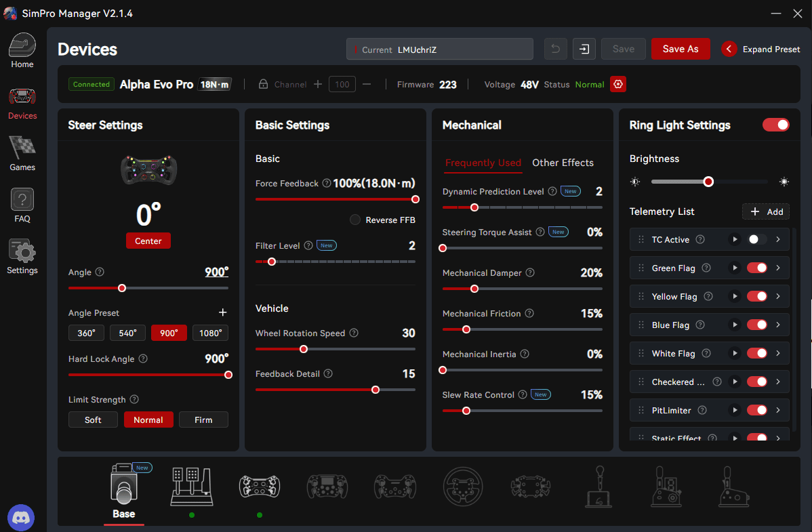Disable the Blue Flag toggle
The height and width of the screenshot is (532, 812).
756,325
